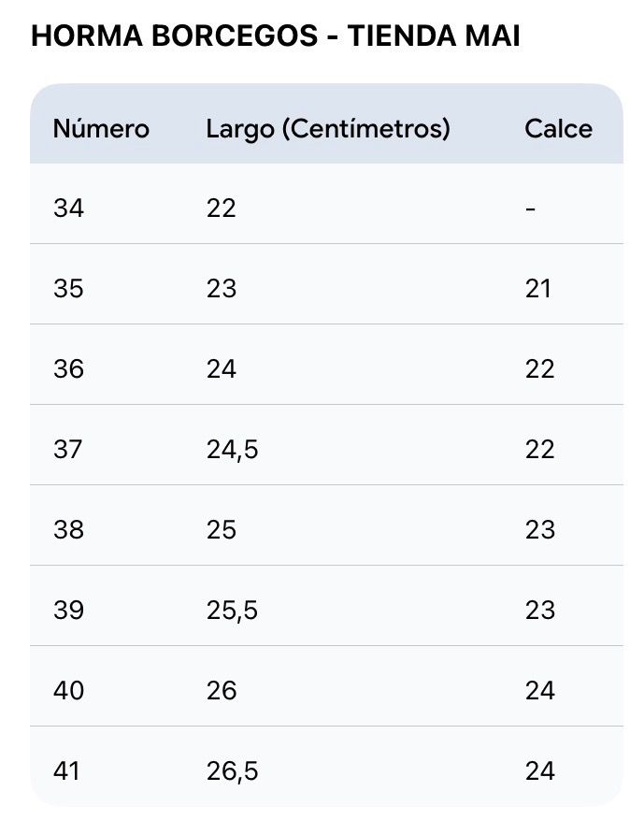Click the HORMA BORCEGOS - TIENDA MAI title
The width and height of the screenshot is (644, 820).
click(x=276, y=36)
